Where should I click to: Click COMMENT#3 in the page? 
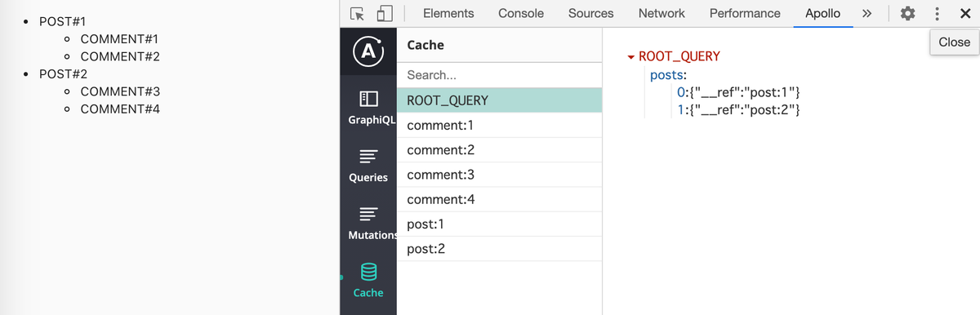click(120, 91)
